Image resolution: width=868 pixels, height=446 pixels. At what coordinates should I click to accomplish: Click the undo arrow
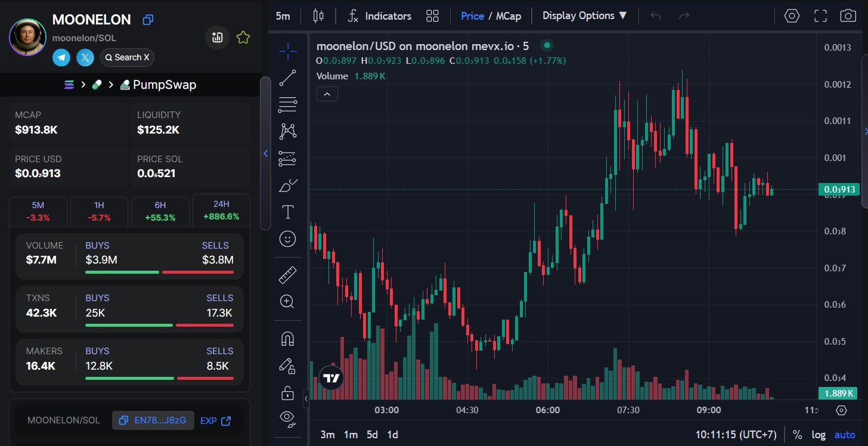click(x=656, y=16)
